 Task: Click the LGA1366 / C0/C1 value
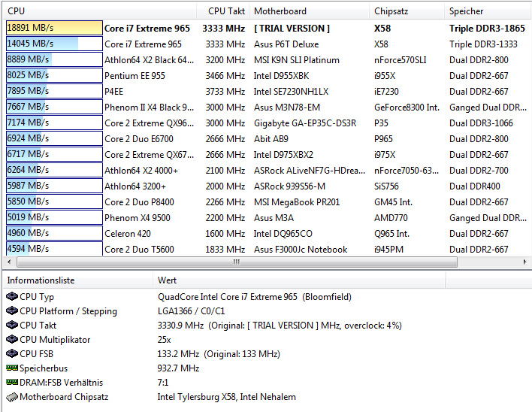point(191,311)
